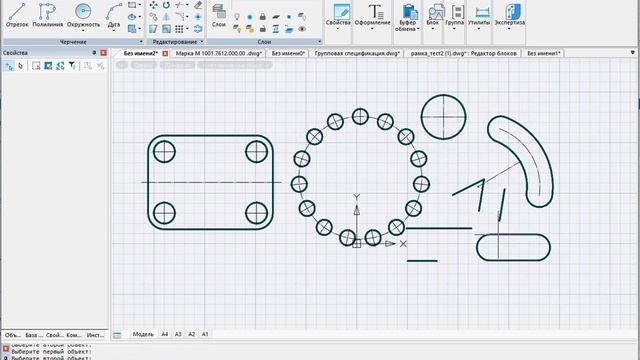Select the A3 layout tab
Image resolution: width=640 pixels, height=360 pixels.
[178, 334]
